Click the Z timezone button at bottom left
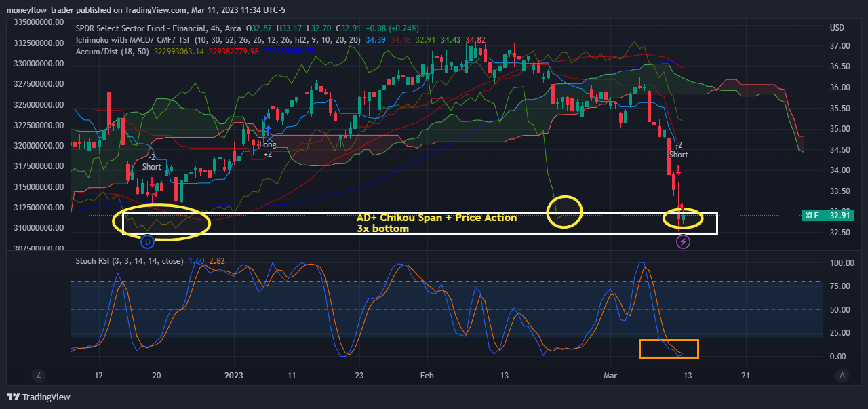Viewport: 868px width, 409px height. tap(39, 375)
